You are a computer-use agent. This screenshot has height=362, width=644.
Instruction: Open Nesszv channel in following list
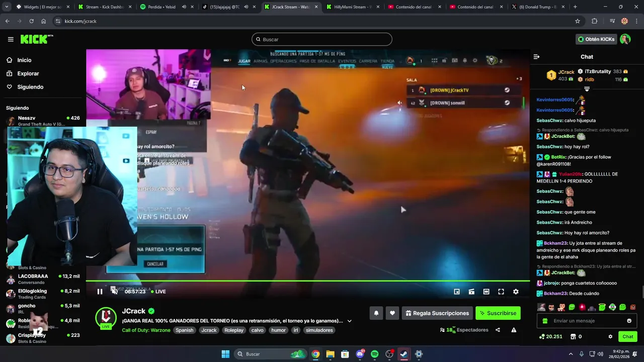click(43, 121)
